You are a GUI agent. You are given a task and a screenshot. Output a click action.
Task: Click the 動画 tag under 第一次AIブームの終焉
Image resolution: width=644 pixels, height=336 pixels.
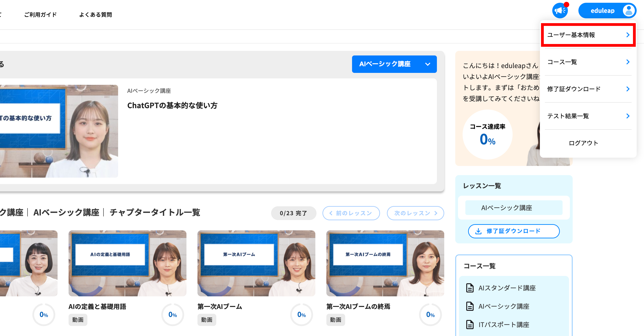(x=336, y=320)
